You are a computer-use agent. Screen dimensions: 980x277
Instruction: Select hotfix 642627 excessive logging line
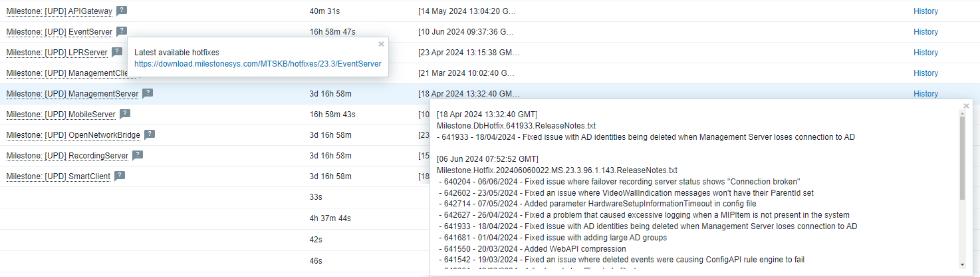644,215
